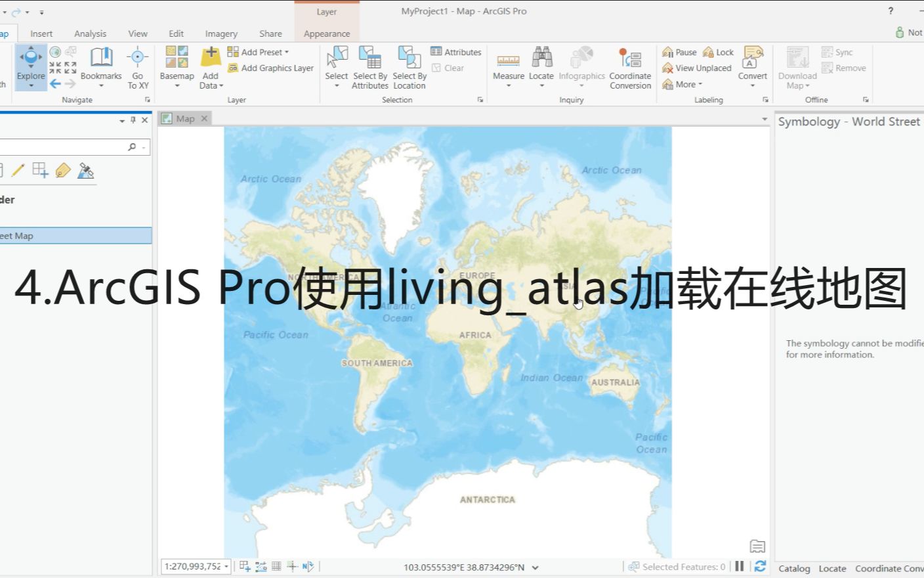Click Add Graphics Layer
The height and width of the screenshot is (578, 924).
pyautogui.click(x=270, y=68)
